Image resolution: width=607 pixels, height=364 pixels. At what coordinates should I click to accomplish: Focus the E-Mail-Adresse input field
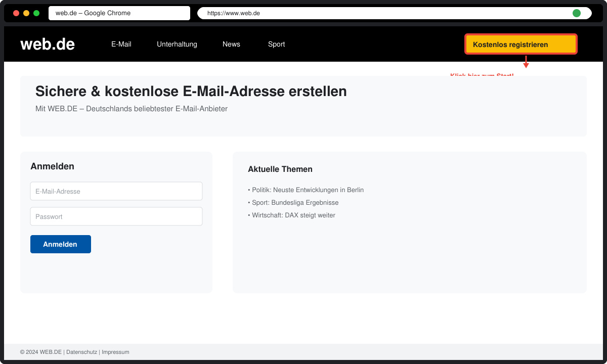(116, 191)
